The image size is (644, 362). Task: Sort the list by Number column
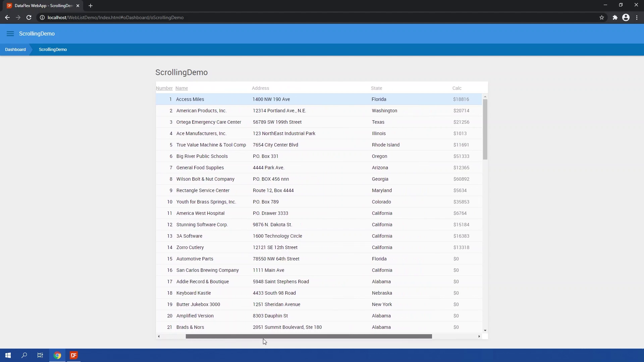coord(164,88)
